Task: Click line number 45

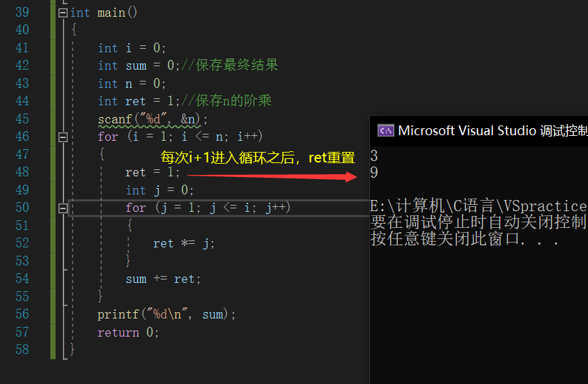Action: [x=22, y=119]
